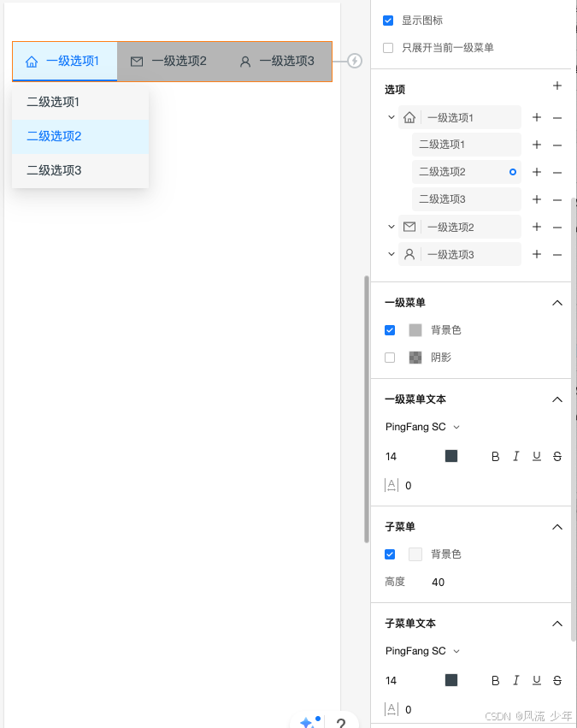The height and width of the screenshot is (728, 577).
Task: Select 一级选项1 tab on the canvas
Action: tap(65, 62)
